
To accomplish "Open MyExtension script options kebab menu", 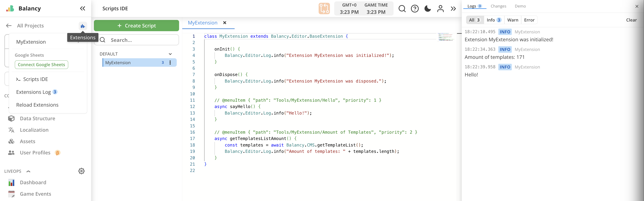I will click(x=170, y=62).
